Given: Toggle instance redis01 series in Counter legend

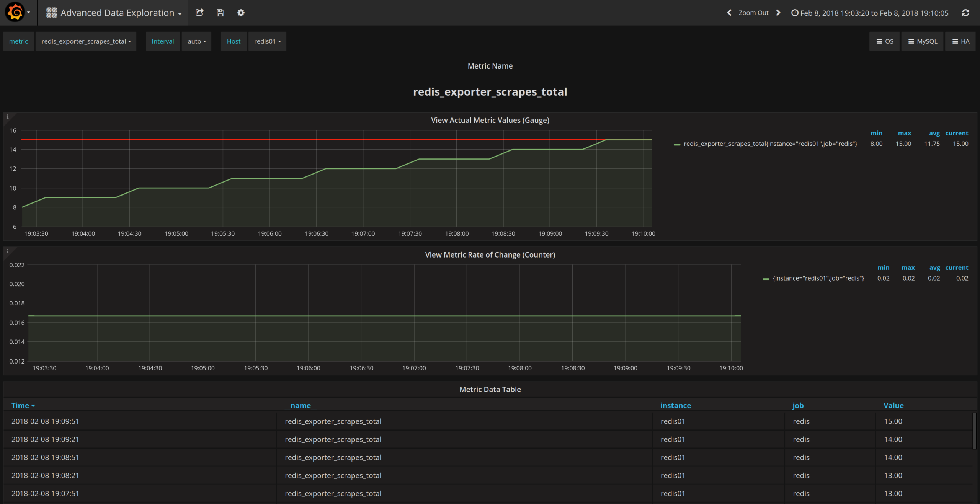Looking at the screenshot, I should (818, 278).
